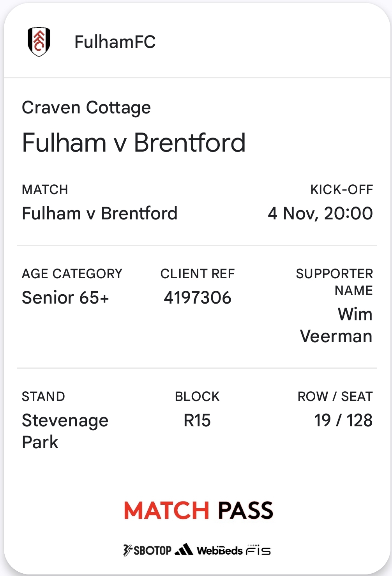The width and height of the screenshot is (392, 576).
Task: Select block R15
Action: pos(197,421)
